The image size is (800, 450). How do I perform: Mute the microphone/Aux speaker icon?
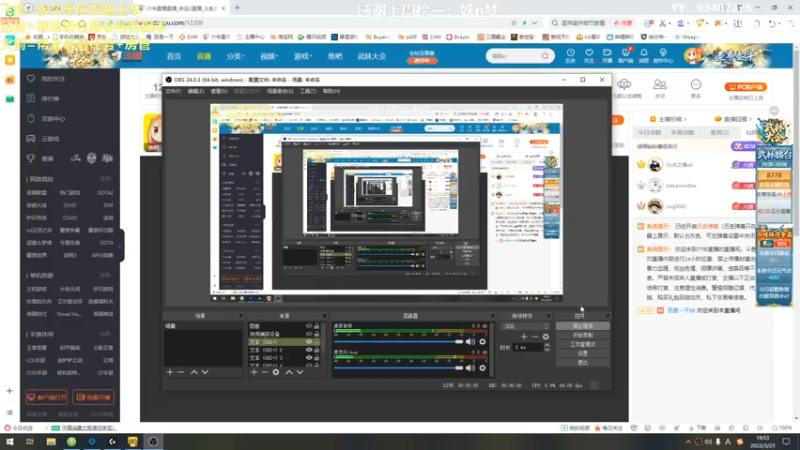[x=470, y=367]
